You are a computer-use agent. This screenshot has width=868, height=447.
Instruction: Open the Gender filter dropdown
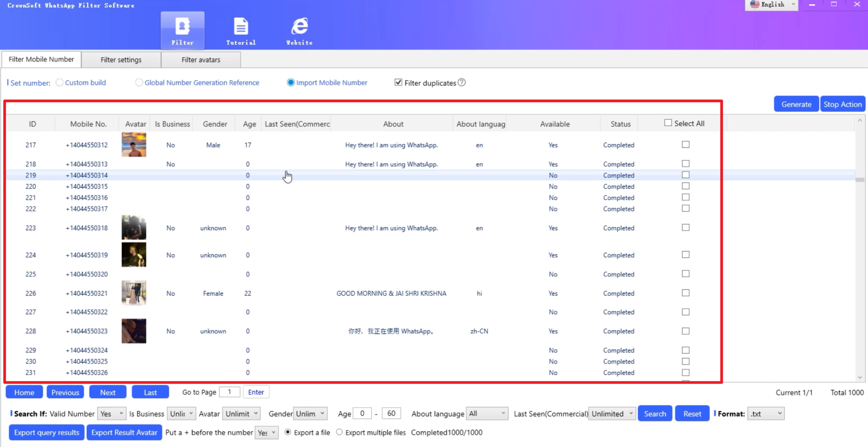click(310, 414)
